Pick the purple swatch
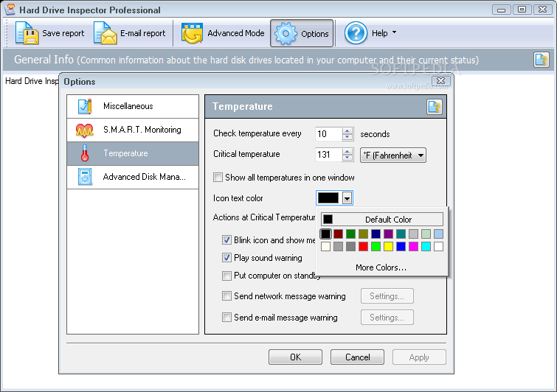Viewport: 557px width, 392px height. (388, 234)
